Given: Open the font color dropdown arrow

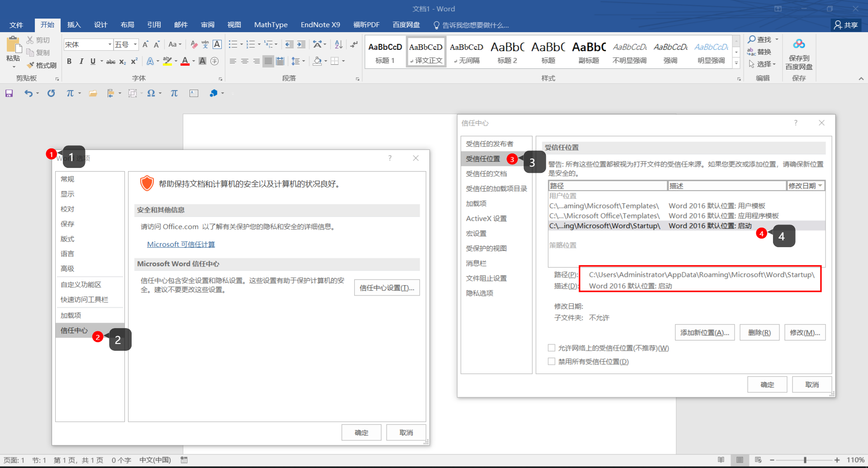Looking at the screenshot, I should coord(194,62).
